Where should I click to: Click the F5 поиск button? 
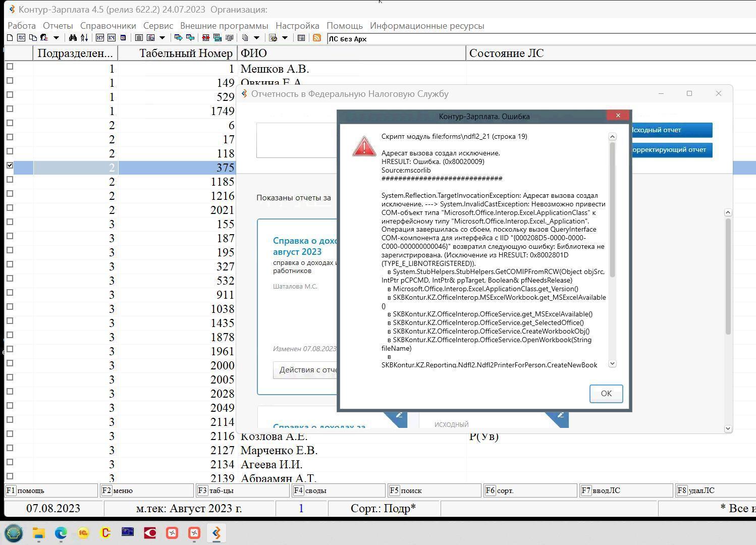435,490
